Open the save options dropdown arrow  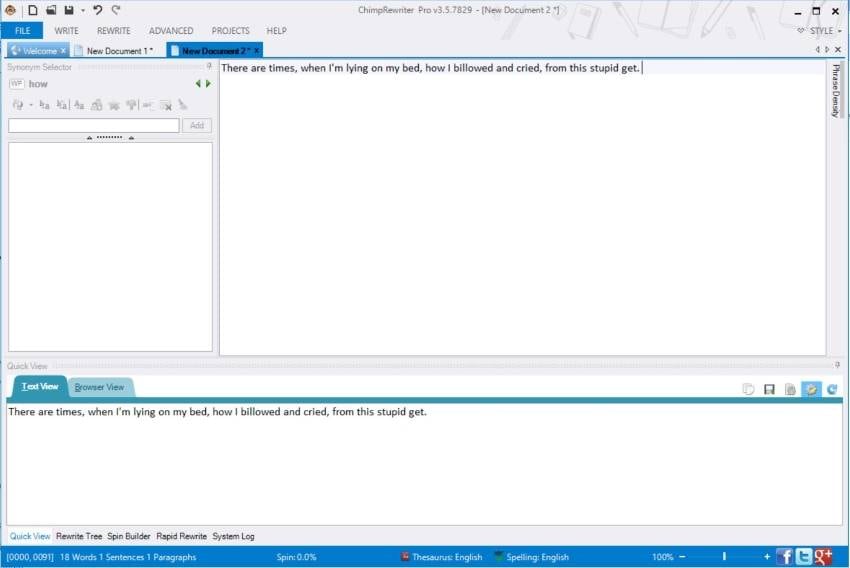(x=83, y=10)
